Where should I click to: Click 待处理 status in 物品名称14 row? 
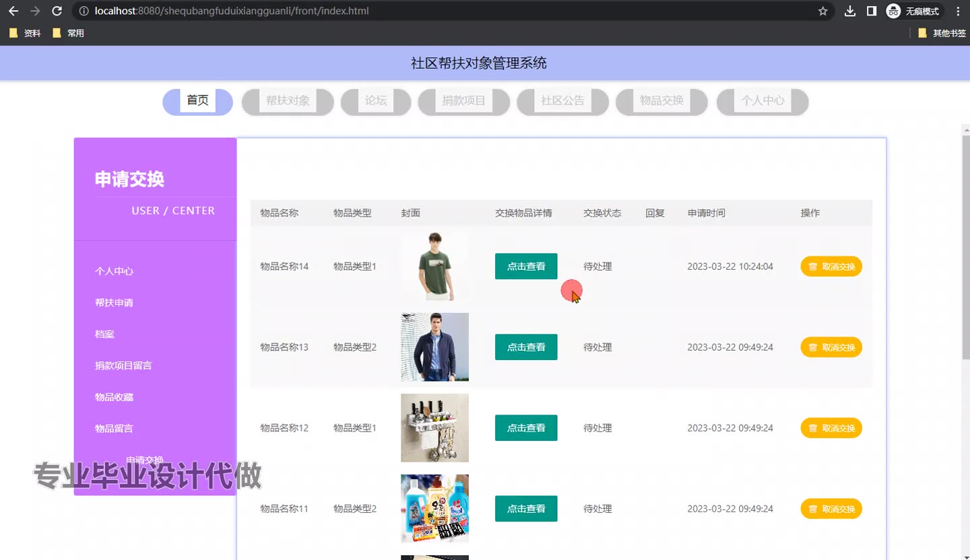click(x=597, y=267)
